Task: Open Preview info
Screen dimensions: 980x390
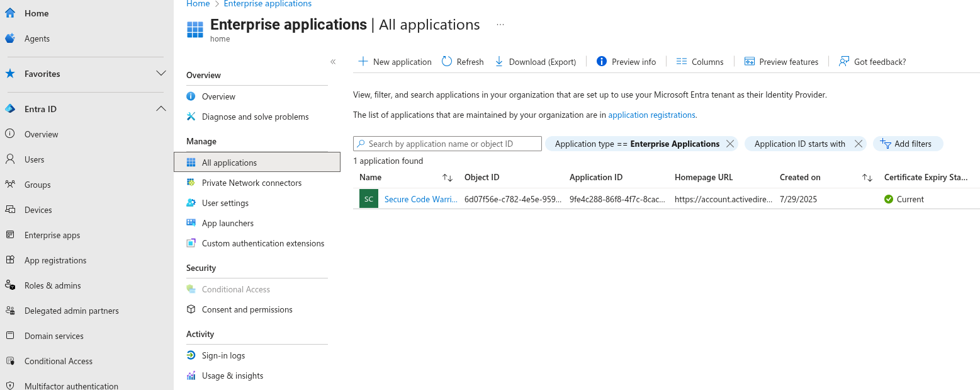Action: click(x=626, y=62)
